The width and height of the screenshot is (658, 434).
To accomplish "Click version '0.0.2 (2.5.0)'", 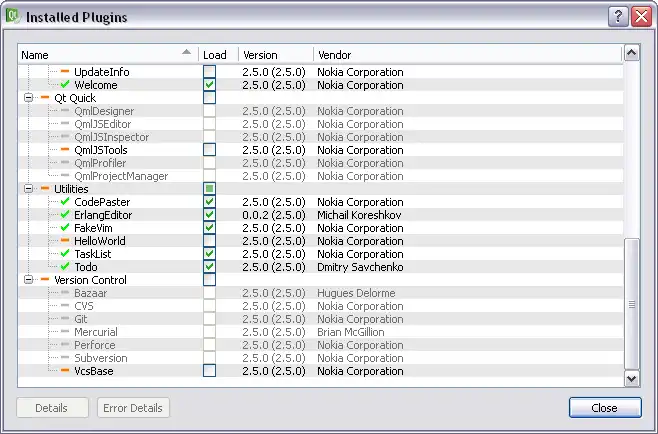I will 274,215.
